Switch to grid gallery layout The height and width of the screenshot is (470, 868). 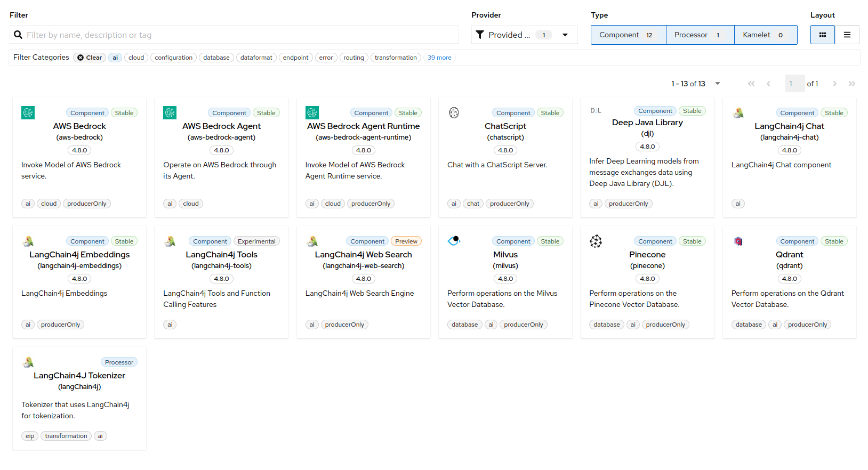point(822,35)
